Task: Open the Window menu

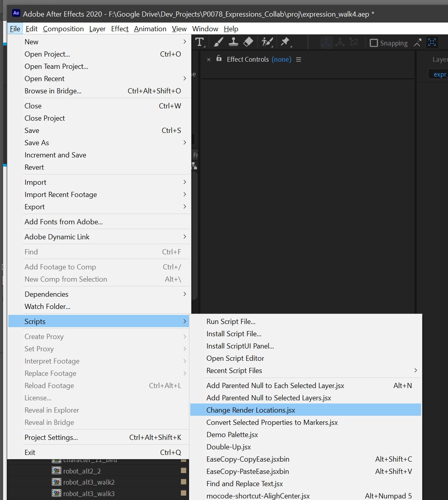Action: (x=205, y=29)
